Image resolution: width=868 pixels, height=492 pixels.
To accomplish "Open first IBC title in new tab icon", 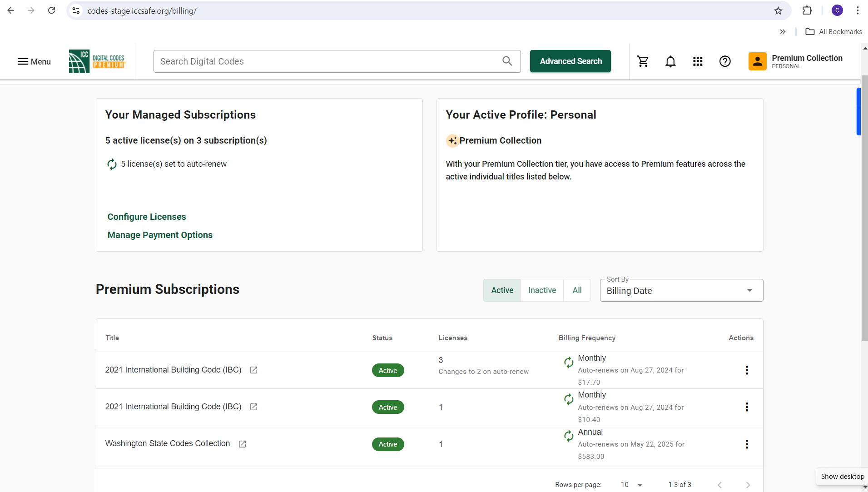I will 254,370.
